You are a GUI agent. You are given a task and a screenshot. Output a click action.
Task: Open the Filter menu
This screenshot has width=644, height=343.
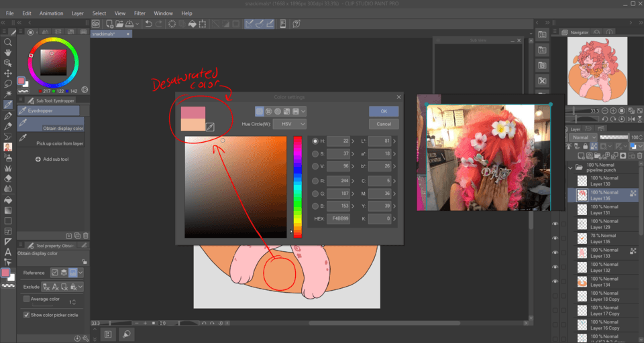point(140,13)
